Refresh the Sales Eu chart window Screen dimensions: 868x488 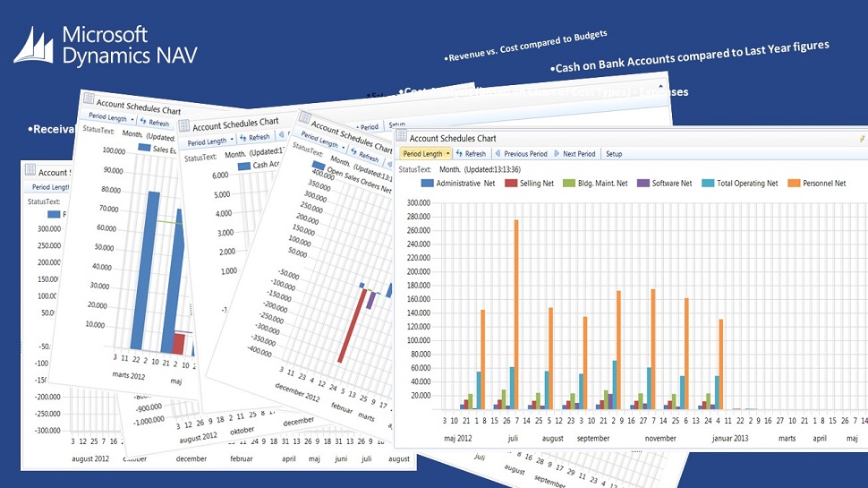155,122
